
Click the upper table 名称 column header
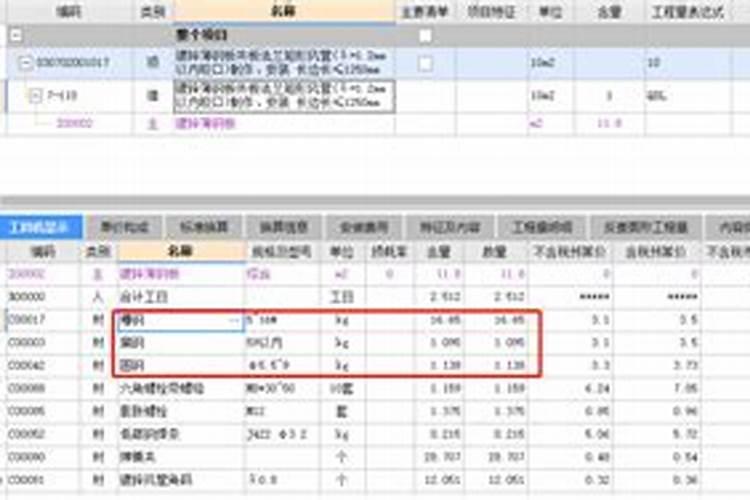[284, 11]
